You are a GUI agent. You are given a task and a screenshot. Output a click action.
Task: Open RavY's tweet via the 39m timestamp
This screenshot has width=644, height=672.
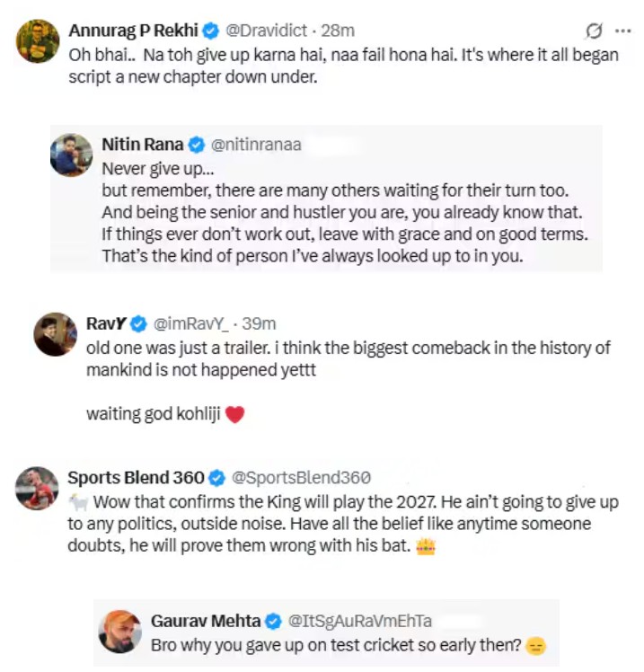(260, 323)
